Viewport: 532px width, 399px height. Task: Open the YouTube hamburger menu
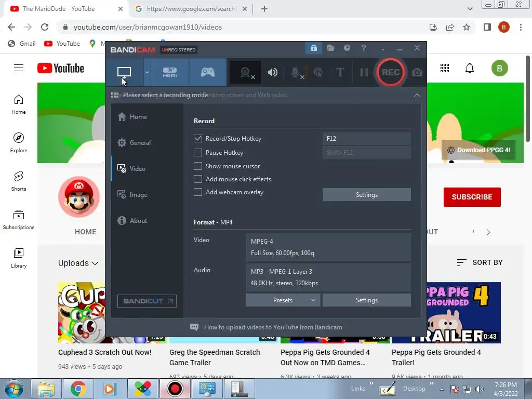(x=19, y=68)
